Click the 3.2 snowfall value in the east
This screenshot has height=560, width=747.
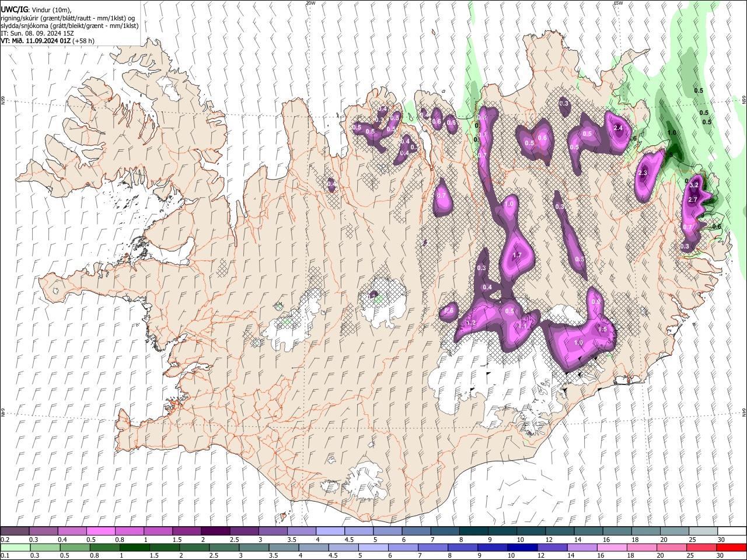[x=694, y=185]
